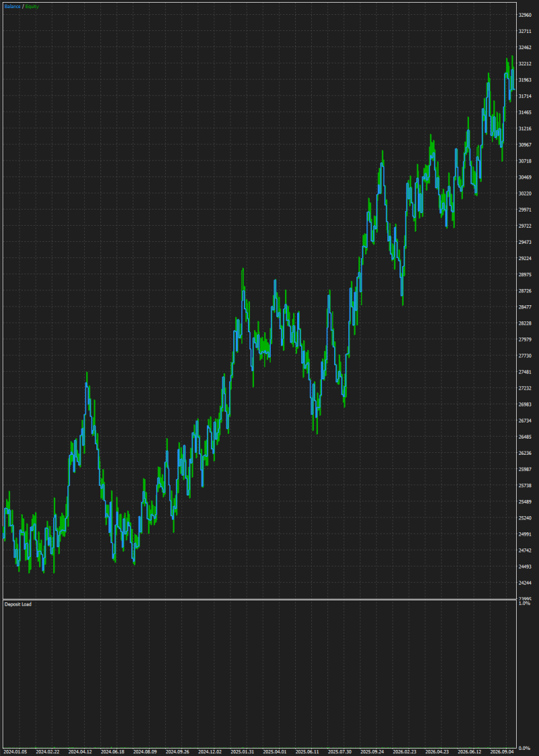Select the 29473 price axis value
Image resolution: width=539 pixels, height=756 pixels.
click(525, 242)
